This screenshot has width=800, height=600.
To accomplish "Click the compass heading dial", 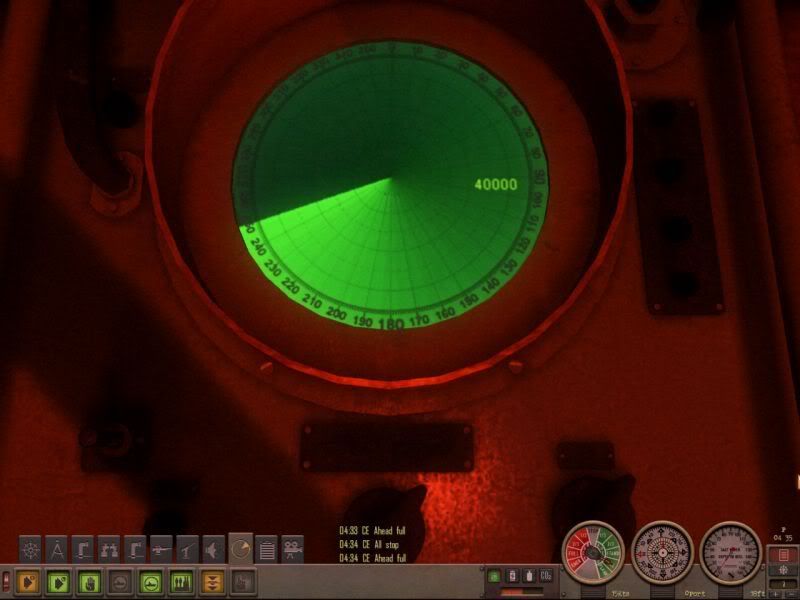I will 662,553.
